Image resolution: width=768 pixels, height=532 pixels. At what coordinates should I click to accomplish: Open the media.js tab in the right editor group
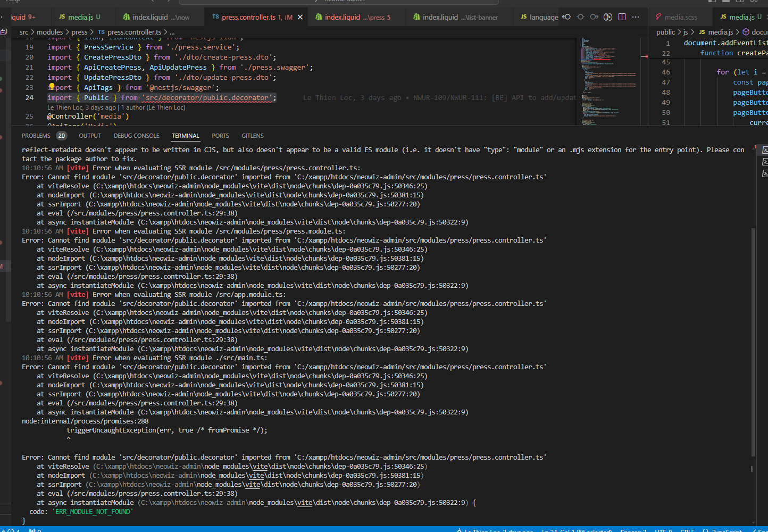(740, 17)
